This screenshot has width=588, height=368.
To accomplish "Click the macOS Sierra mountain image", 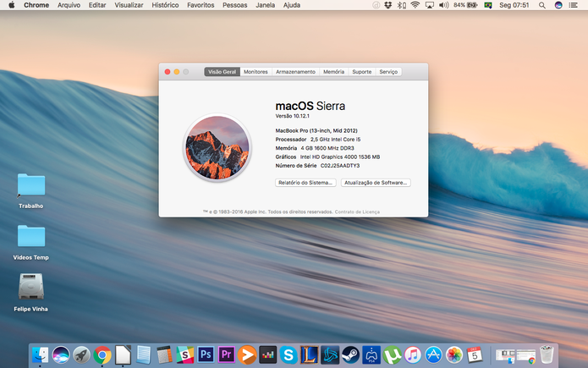I will tap(217, 147).
